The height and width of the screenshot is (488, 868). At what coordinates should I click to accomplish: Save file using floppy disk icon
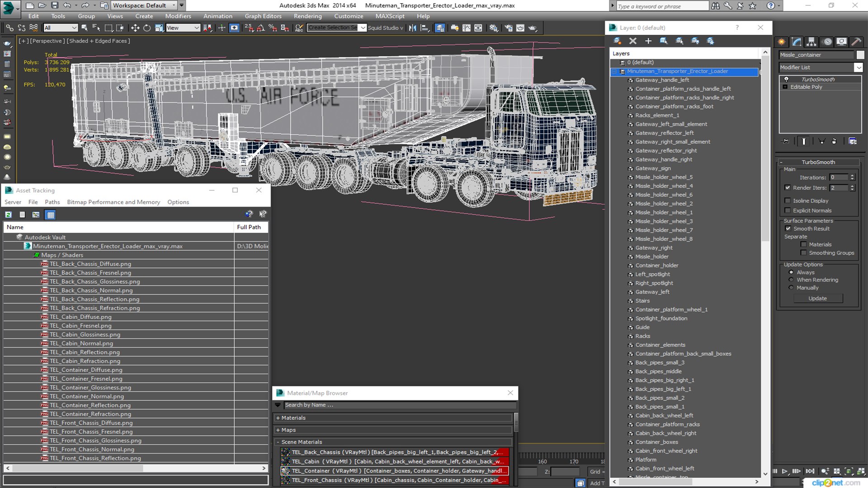point(54,5)
